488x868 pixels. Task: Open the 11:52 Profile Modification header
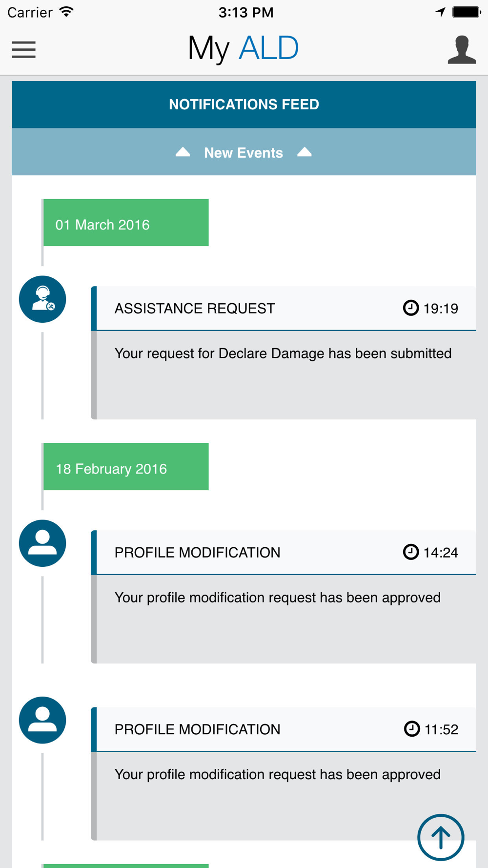click(197, 729)
